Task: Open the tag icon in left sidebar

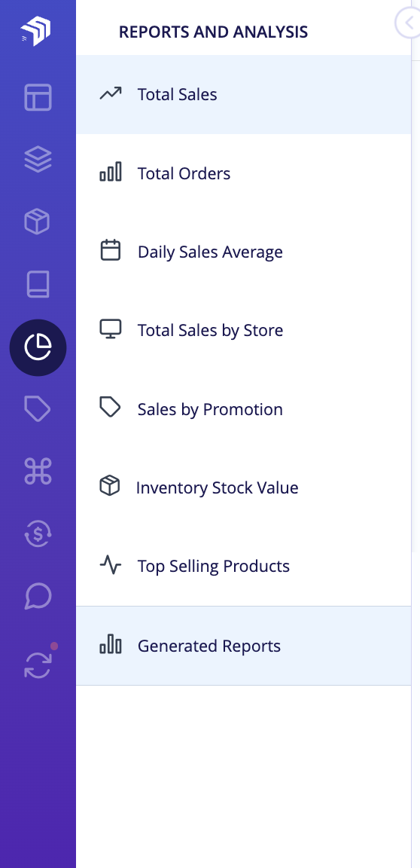Action: click(x=38, y=409)
